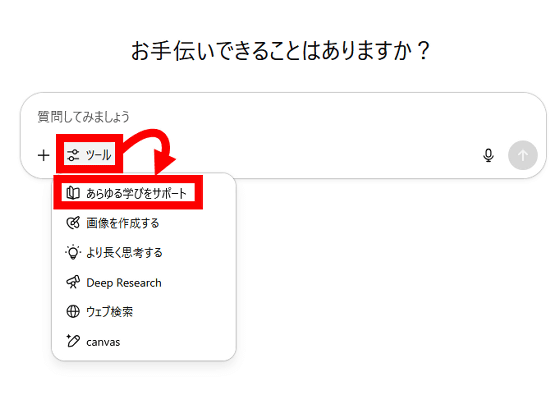Click the open book study icon
The image size is (560, 414).
(73, 193)
